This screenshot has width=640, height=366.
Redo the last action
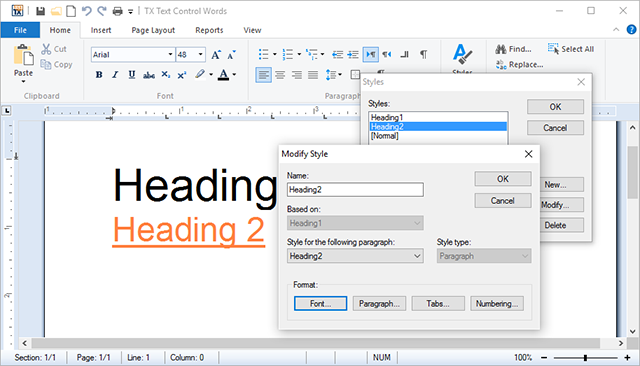[102, 11]
